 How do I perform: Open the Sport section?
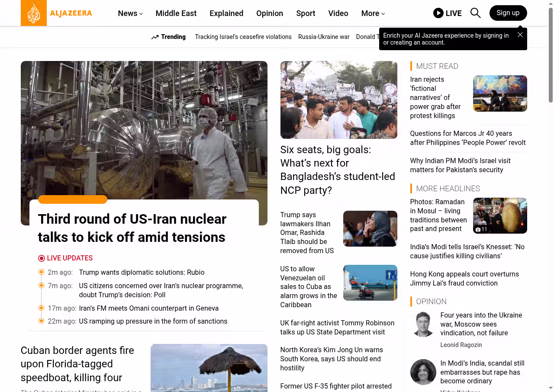click(x=306, y=13)
